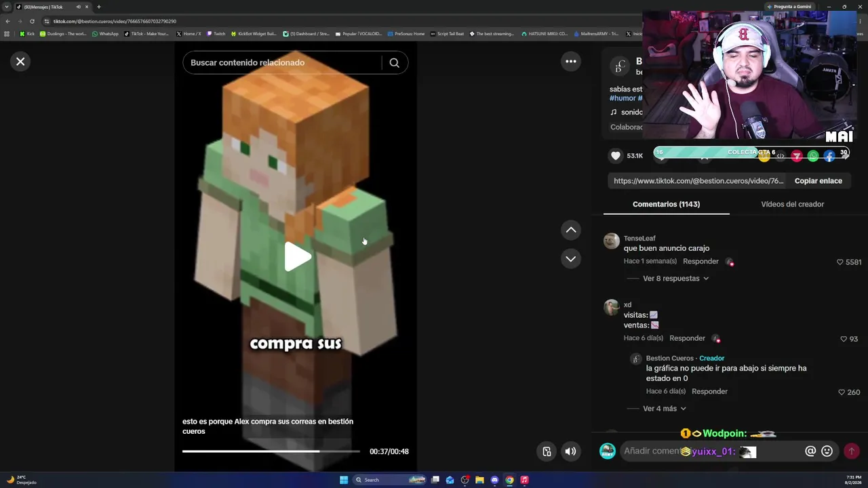Open the HATSUNE MIKU bookmark
The width and height of the screenshot is (868, 488).
coord(545,34)
